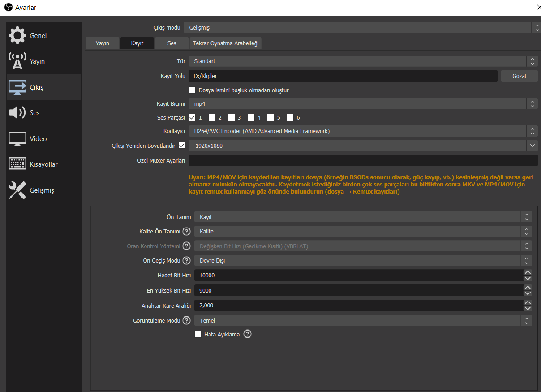
Task: Open Kodlayıcı dropdown H264/AVC Encoder
Action: click(x=363, y=131)
